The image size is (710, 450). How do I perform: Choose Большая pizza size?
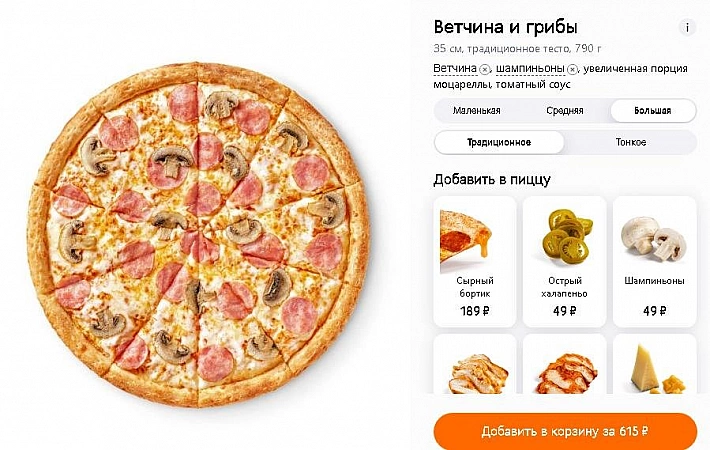point(652,110)
